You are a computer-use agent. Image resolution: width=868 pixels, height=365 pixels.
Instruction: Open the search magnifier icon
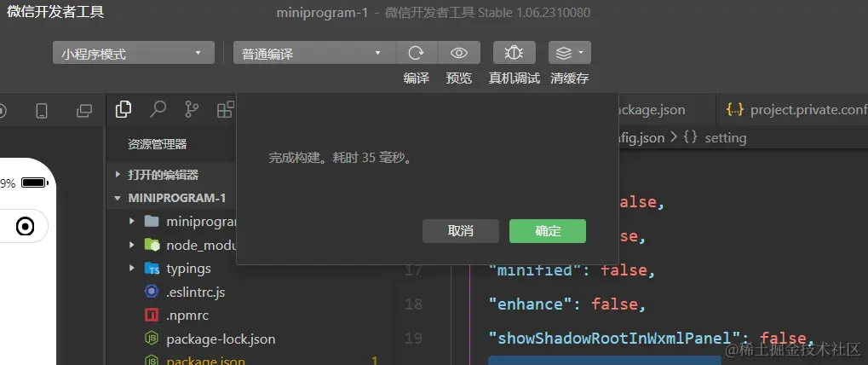[158, 110]
